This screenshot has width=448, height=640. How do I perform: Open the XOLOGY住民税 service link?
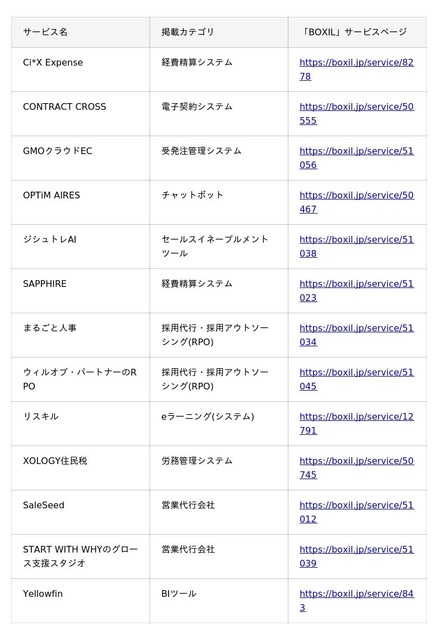click(x=356, y=468)
